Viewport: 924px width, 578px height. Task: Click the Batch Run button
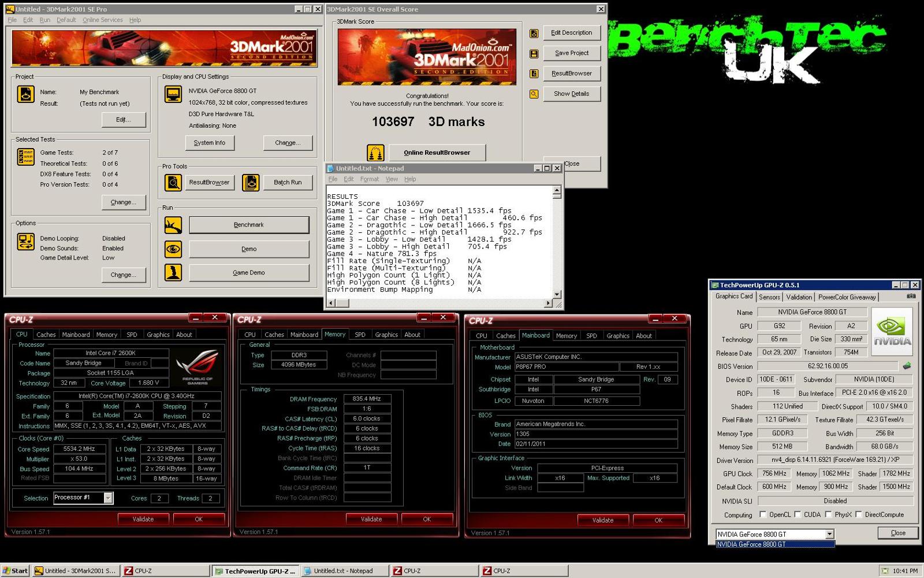[288, 183]
